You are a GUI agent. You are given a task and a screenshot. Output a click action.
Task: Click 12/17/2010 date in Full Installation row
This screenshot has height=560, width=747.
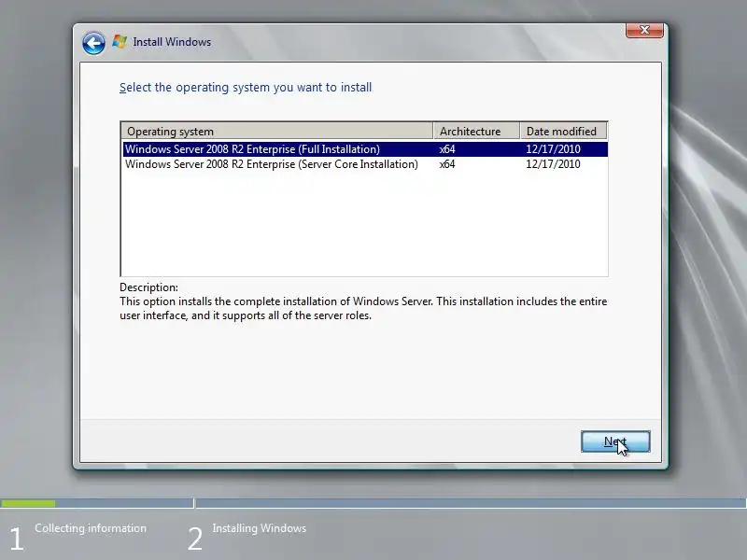(x=553, y=149)
